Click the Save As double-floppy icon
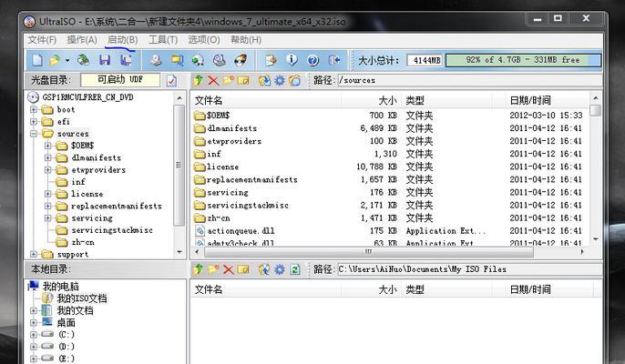This screenshot has height=364, width=625. pos(126,60)
